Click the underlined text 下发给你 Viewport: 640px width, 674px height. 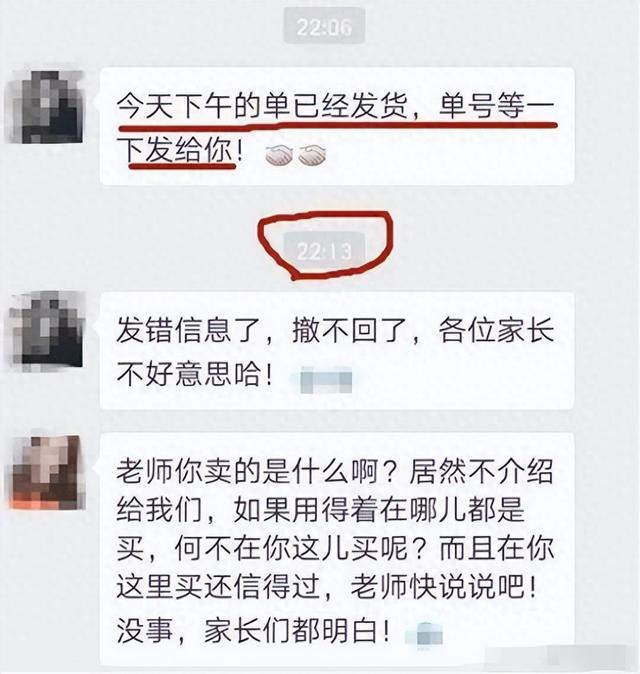coord(176,151)
